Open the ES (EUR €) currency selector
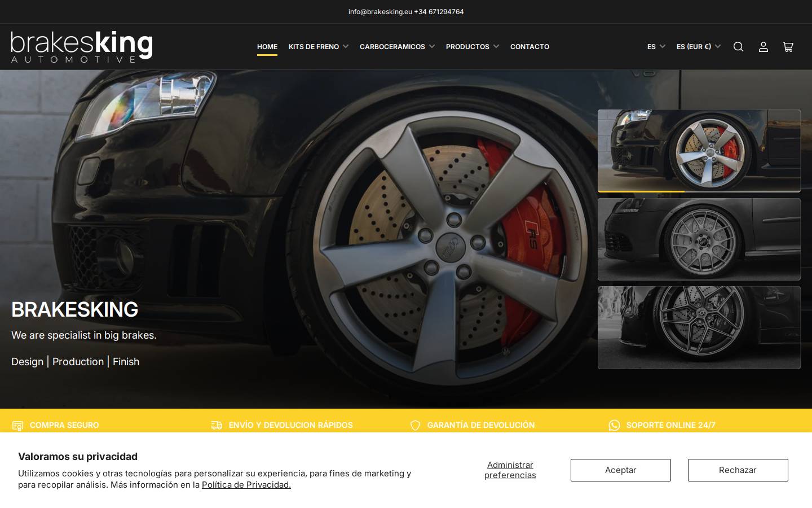Viewport: 812px width, 508px height. [699, 47]
